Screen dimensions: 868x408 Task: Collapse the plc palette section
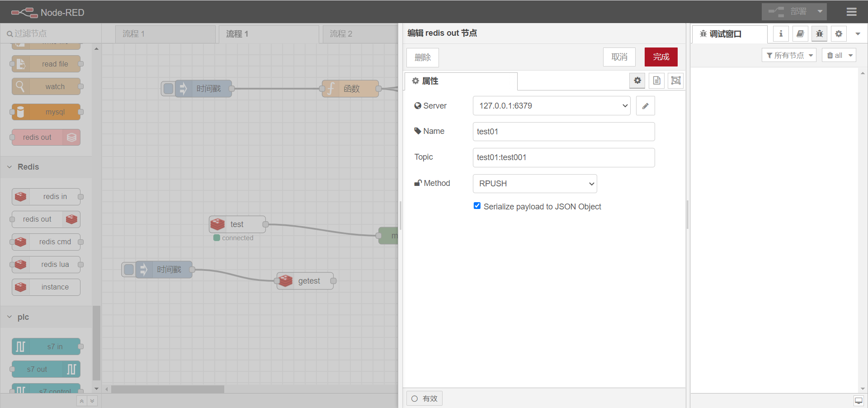point(9,317)
